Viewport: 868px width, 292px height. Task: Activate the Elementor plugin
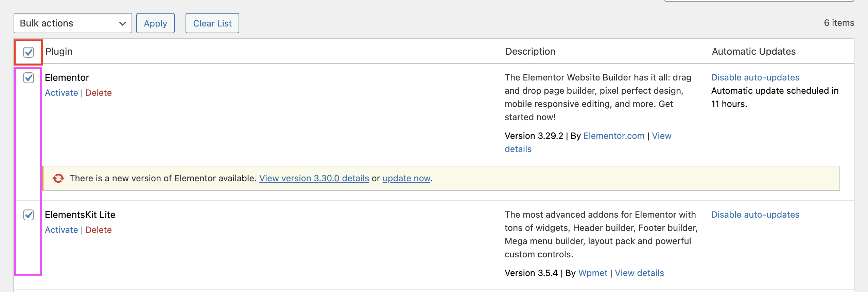61,93
